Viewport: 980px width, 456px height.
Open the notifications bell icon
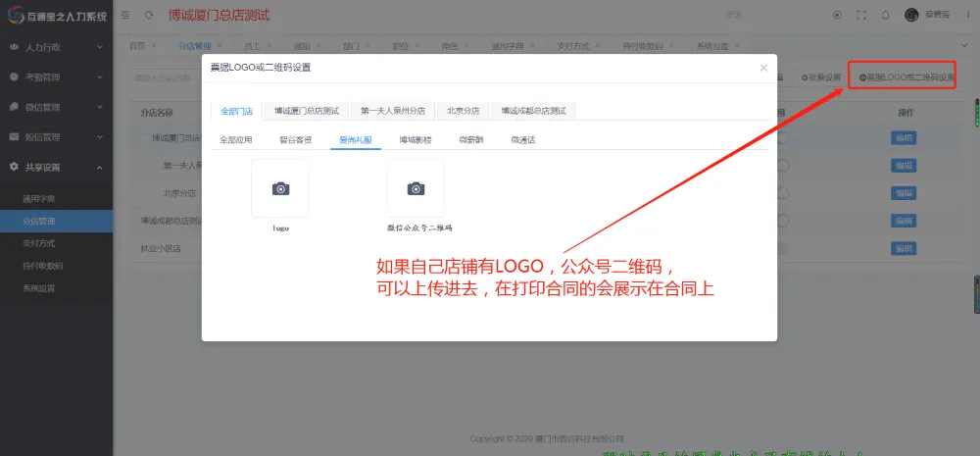[x=886, y=15]
